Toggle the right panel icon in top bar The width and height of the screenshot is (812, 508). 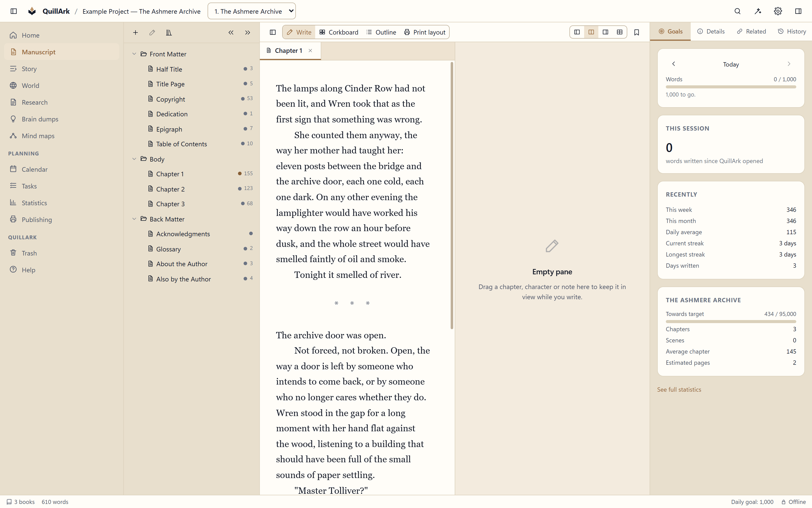point(798,11)
